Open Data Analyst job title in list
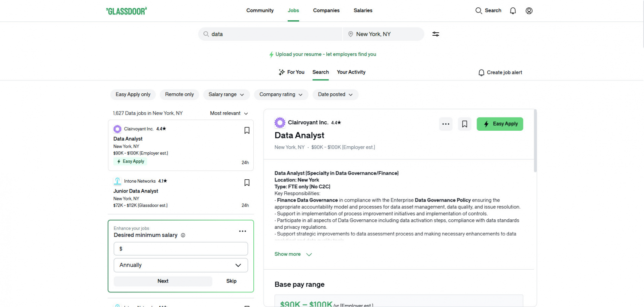Screen dimensions: 644x307 point(128,139)
